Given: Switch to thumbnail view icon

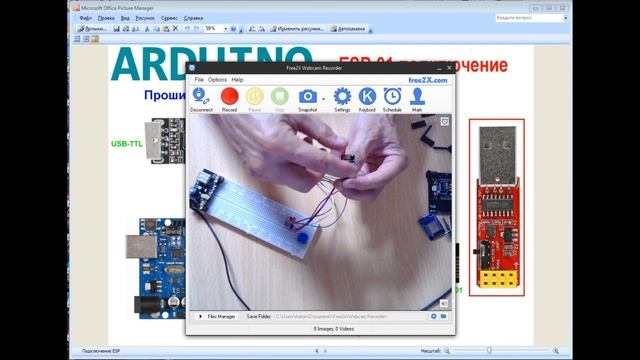Looking at the screenshot, I should [x=77, y=39].
